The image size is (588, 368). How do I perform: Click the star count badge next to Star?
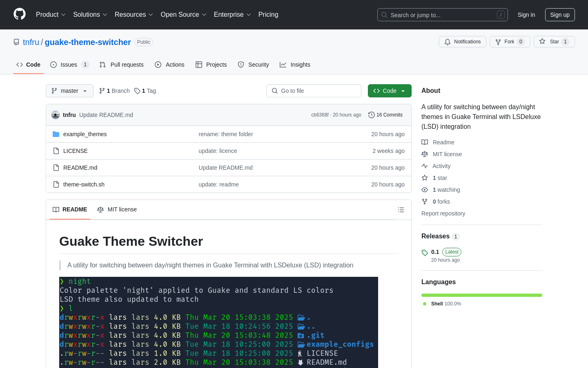coord(565,42)
